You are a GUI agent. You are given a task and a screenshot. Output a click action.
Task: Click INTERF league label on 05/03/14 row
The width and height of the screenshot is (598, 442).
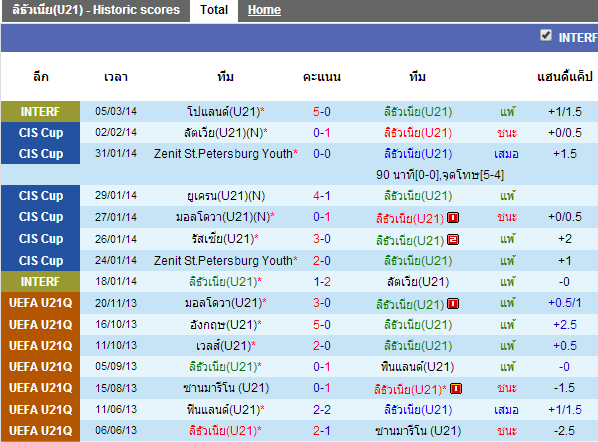point(40,112)
